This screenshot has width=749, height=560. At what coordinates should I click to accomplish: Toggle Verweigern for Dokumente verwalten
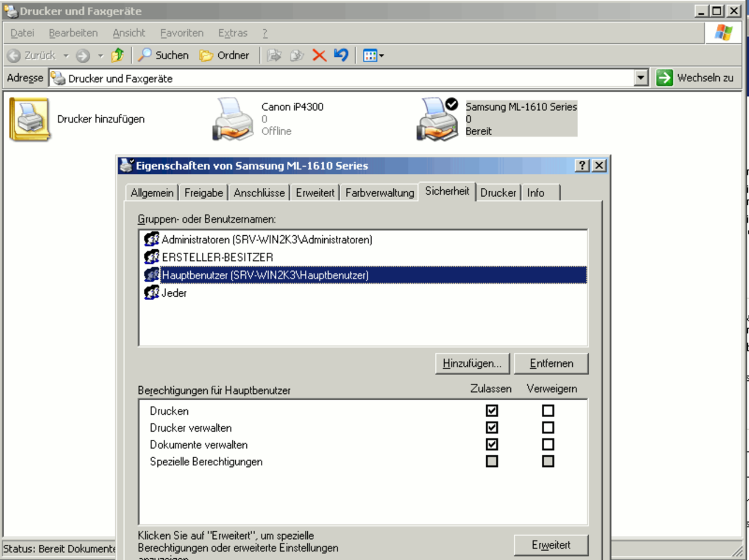(548, 445)
